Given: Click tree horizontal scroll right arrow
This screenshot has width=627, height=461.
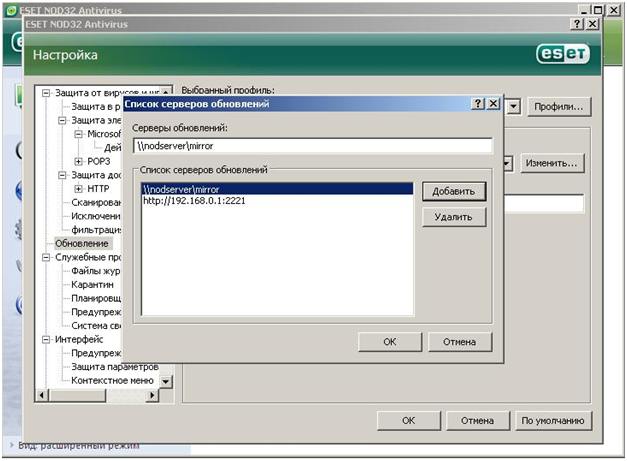Looking at the screenshot, I should [152, 395].
